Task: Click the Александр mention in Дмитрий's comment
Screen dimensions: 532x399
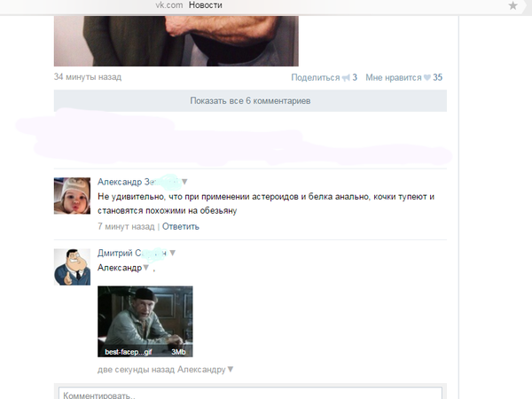Action: [118, 267]
